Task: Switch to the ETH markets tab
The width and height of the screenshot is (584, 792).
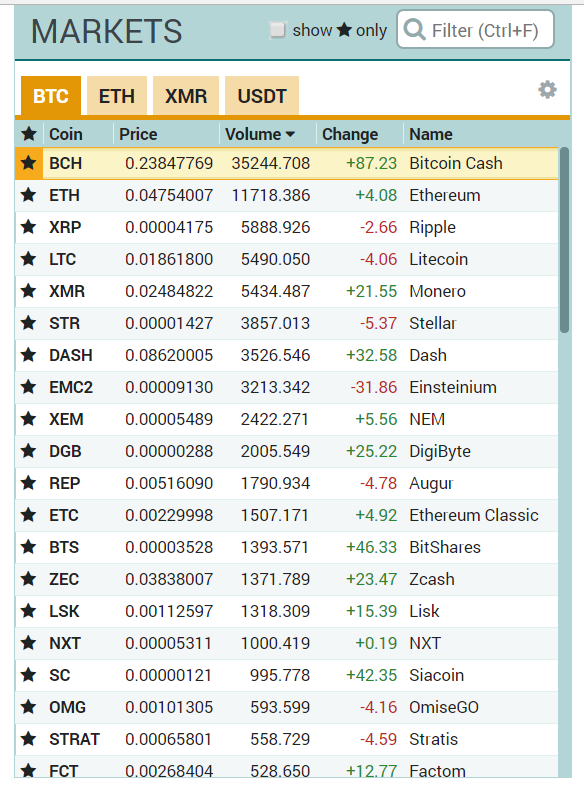Action: [117, 96]
